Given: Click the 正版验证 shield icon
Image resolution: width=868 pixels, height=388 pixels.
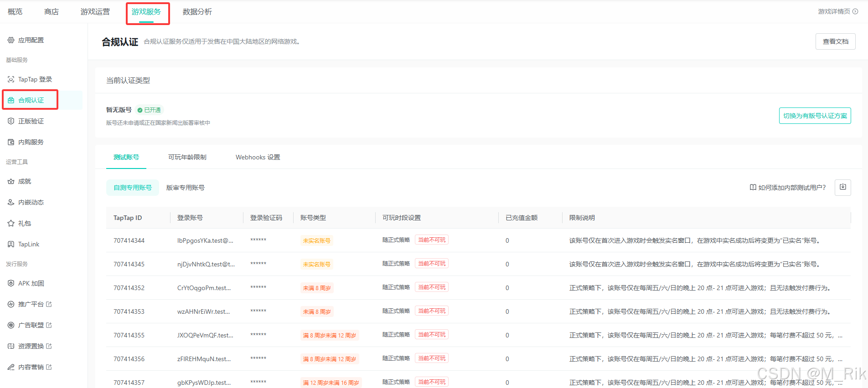Looking at the screenshot, I should [11, 121].
